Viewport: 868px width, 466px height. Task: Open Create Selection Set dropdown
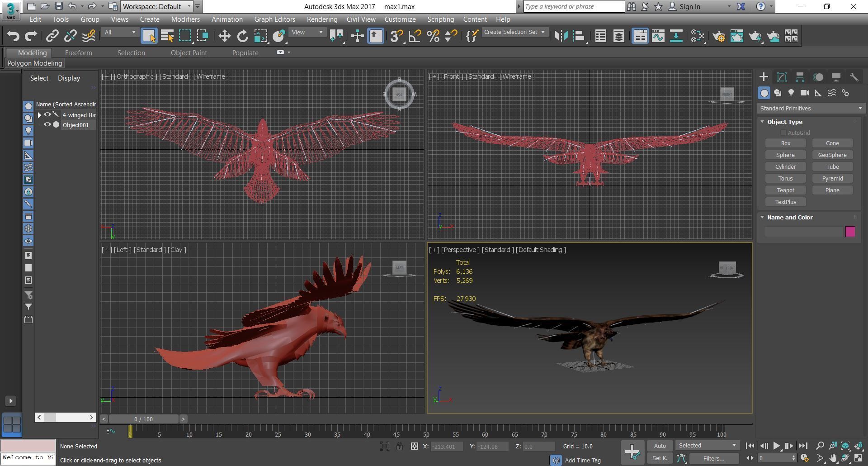tap(514, 32)
